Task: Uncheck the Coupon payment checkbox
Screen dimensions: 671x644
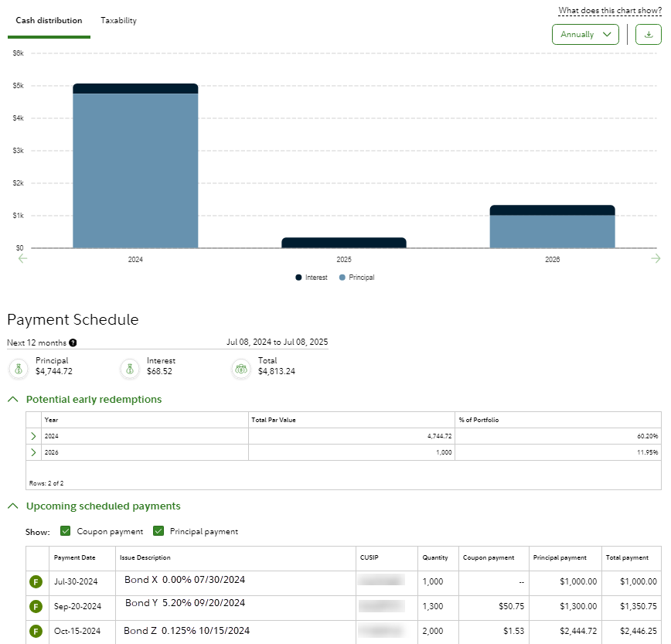Action: [66, 531]
